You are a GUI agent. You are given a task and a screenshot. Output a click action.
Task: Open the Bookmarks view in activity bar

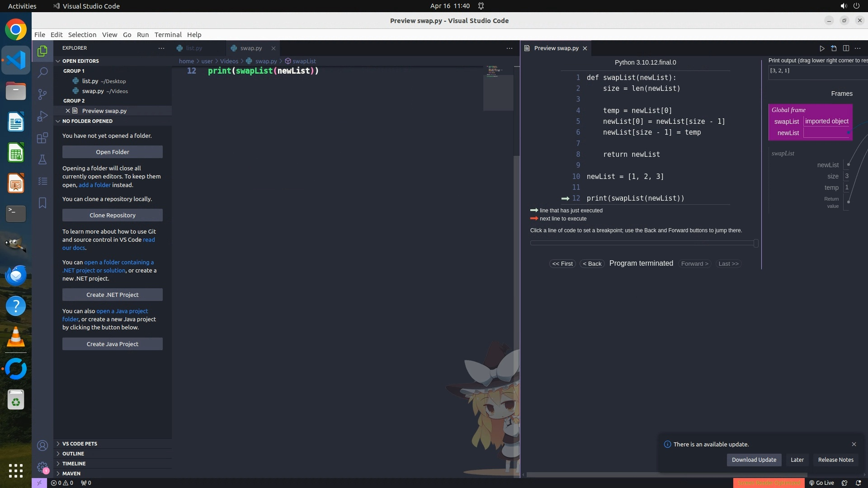[42, 203]
